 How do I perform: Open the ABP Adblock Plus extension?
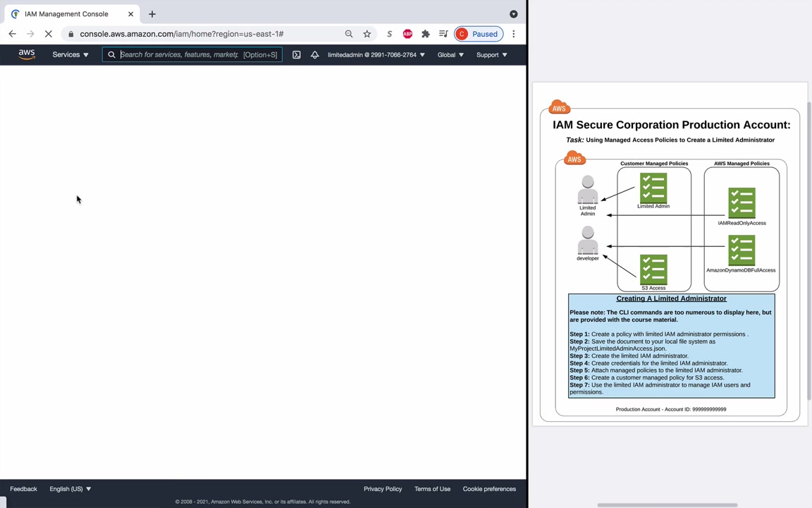coord(407,34)
